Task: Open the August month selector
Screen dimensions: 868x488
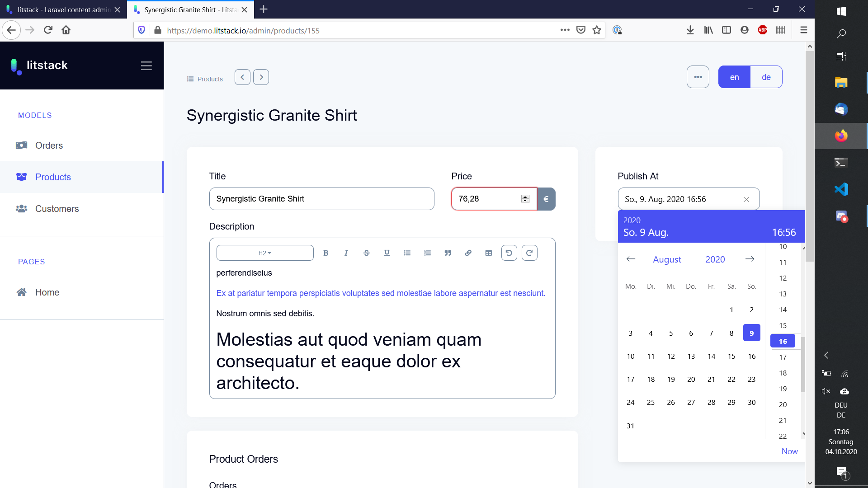Action: point(667,259)
